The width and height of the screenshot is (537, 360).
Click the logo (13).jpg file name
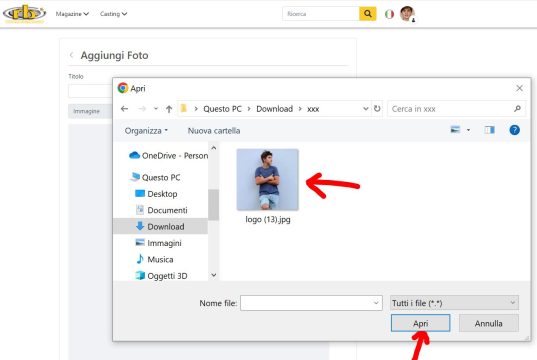tap(268, 219)
